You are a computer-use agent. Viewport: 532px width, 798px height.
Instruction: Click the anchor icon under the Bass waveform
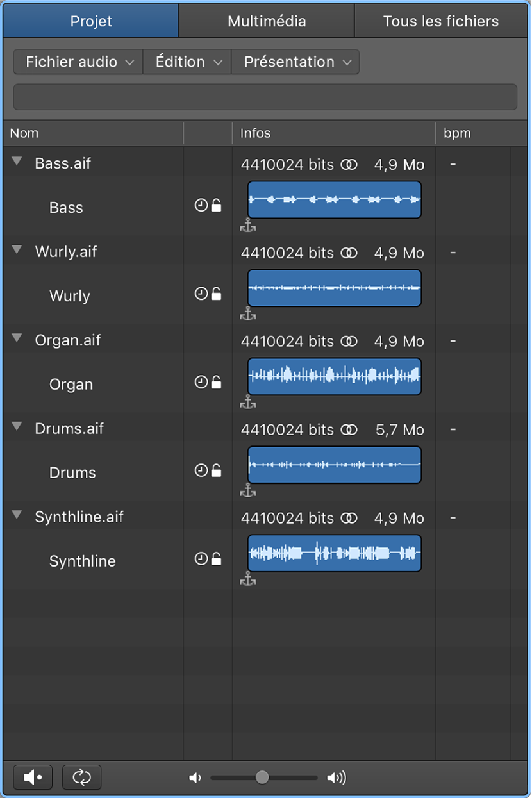pyautogui.click(x=247, y=226)
